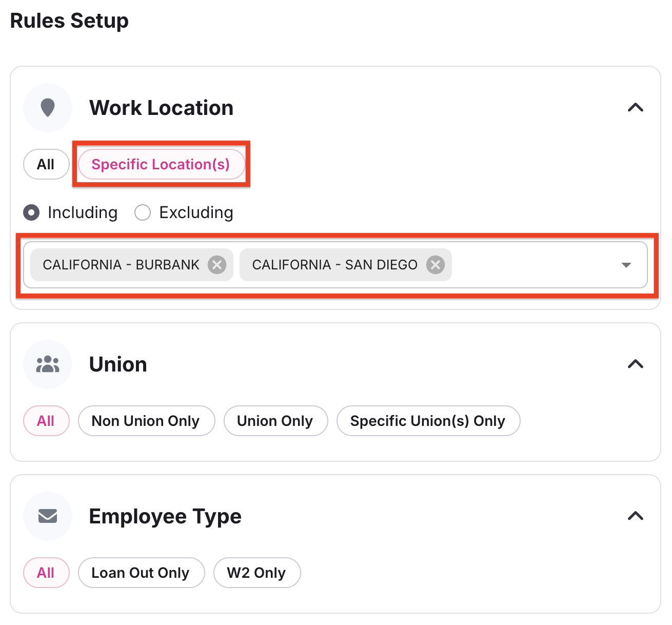
Task: Collapse the Employee Type section
Action: tap(636, 516)
